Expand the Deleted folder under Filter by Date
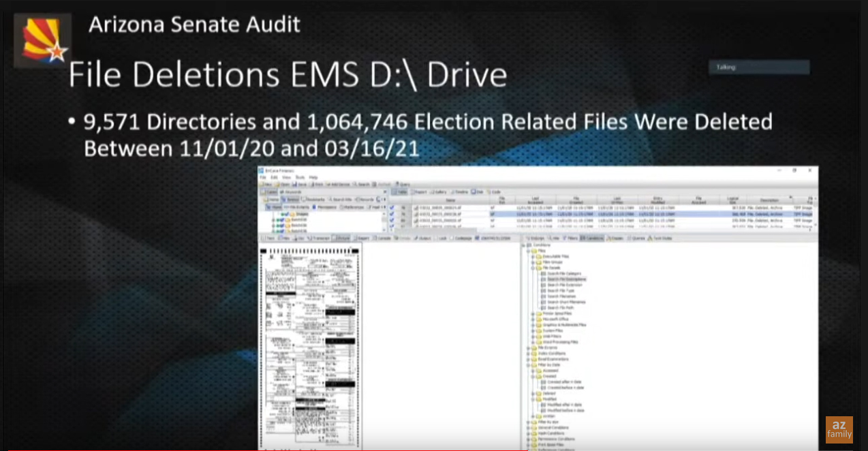Screen dimensions: 868x451 coord(532,393)
